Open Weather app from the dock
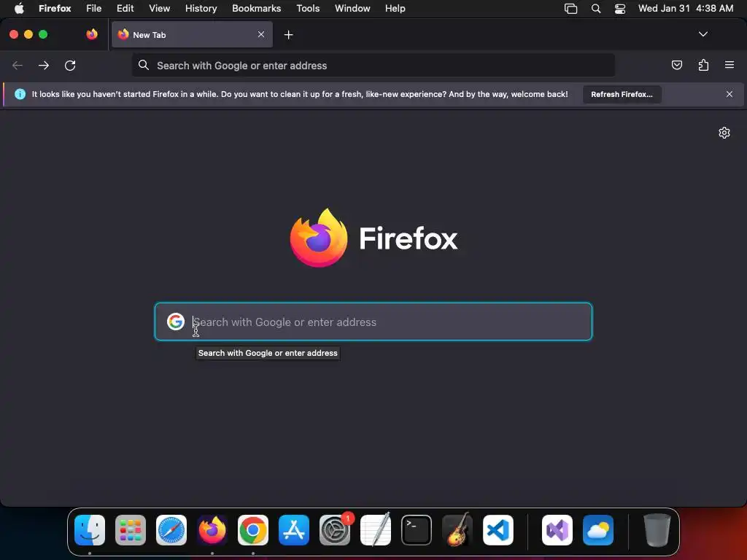 tap(598, 530)
